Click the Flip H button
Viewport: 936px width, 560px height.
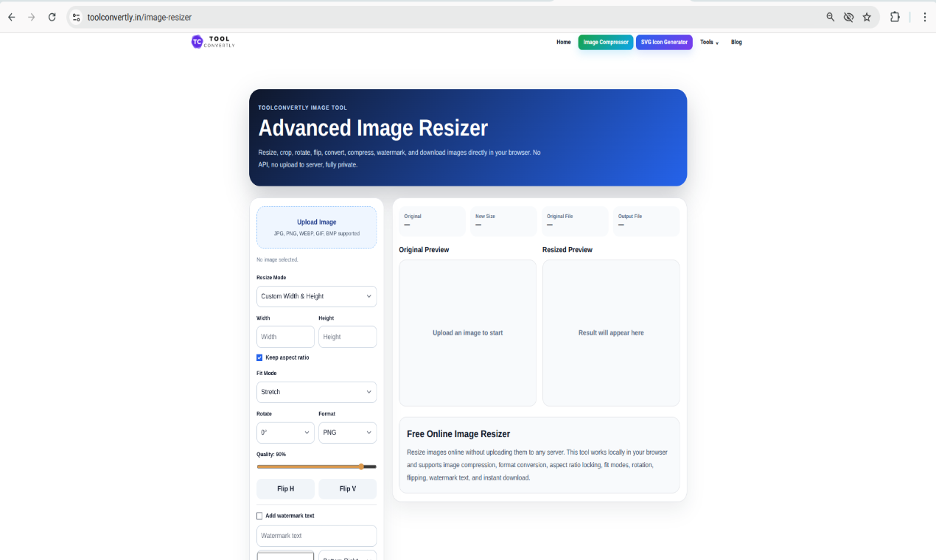click(285, 489)
